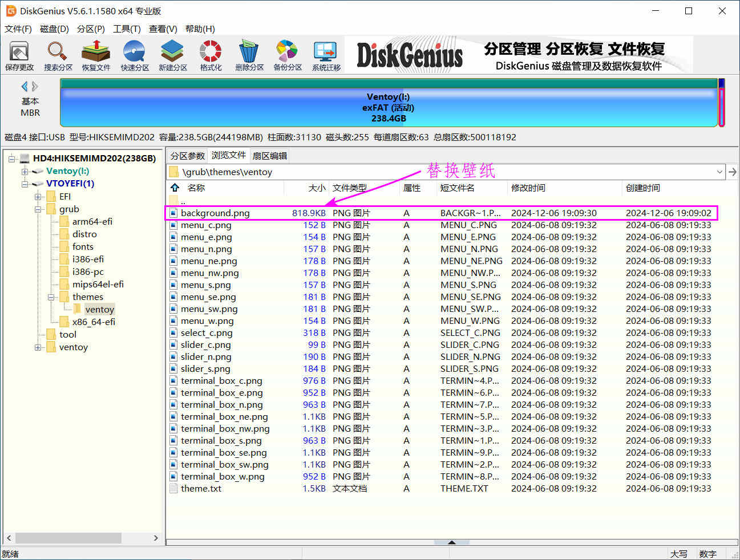Open the Partition (分区) menu
The height and width of the screenshot is (560, 740).
(x=91, y=29)
